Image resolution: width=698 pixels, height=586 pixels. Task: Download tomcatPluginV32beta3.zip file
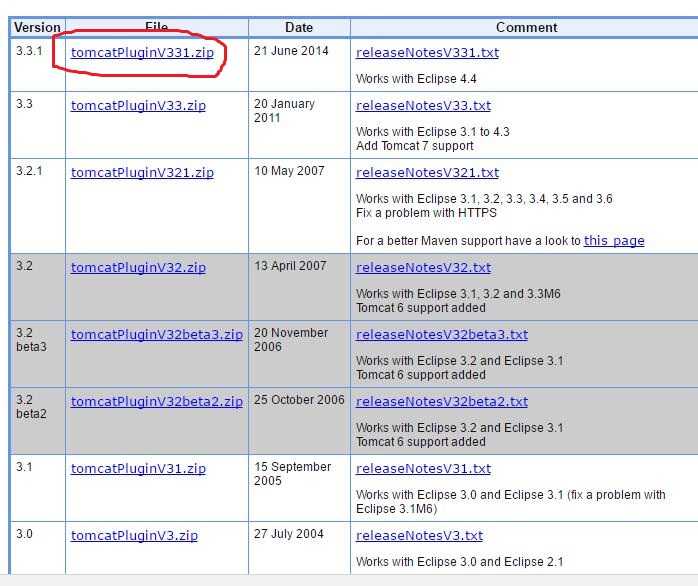click(x=157, y=334)
